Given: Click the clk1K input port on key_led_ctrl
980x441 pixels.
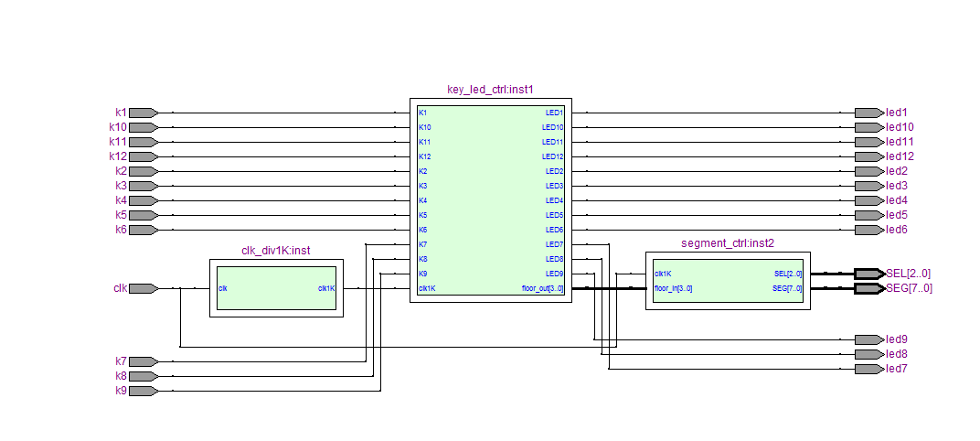Looking at the screenshot, I should (x=427, y=288).
